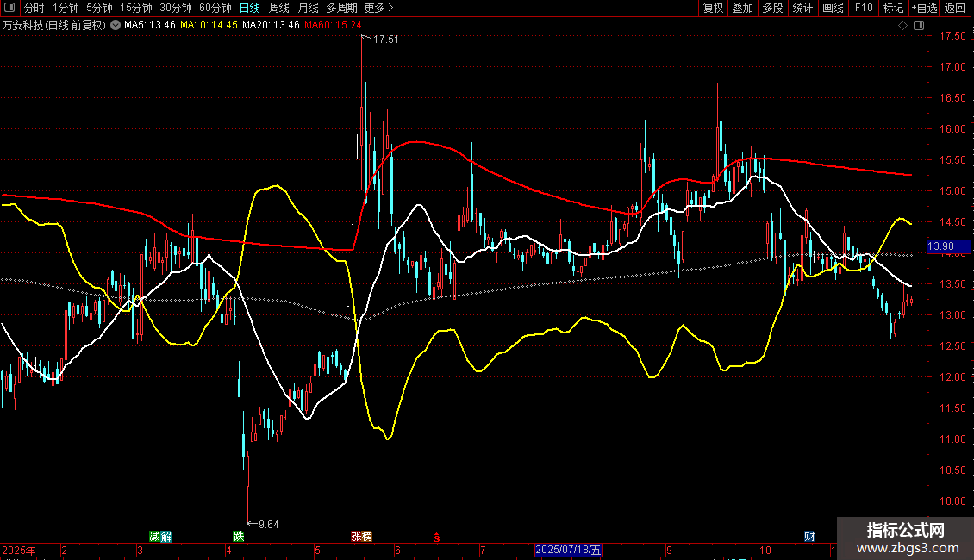
Task: Switch to 周线 weekly chart
Action: tap(279, 8)
